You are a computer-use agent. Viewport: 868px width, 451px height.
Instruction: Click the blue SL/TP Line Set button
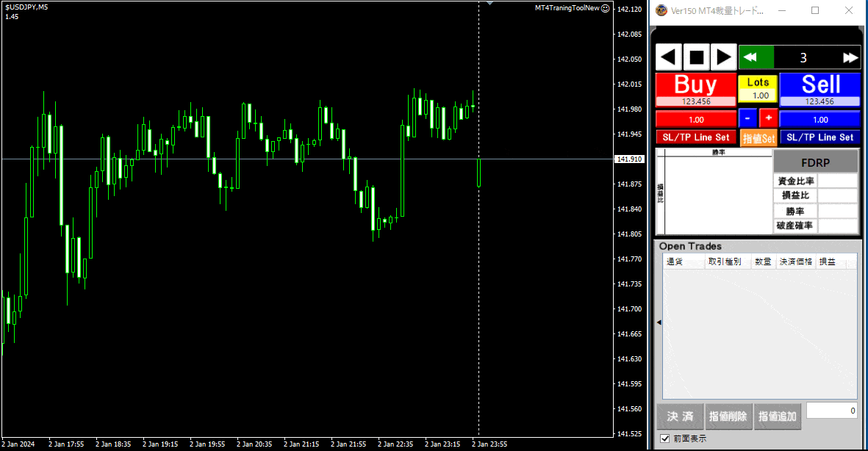point(819,137)
